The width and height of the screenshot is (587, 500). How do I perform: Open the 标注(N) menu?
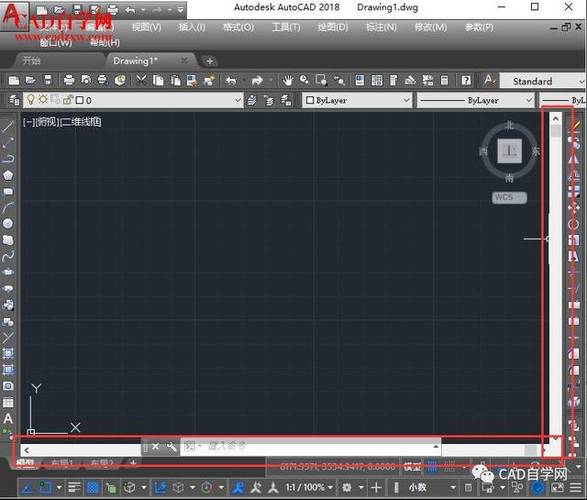pyautogui.click(x=381, y=27)
